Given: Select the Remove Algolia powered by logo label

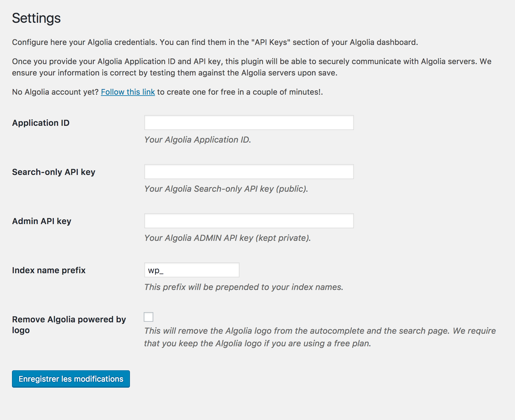Looking at the screenshot, I should [x=69, y=325].
